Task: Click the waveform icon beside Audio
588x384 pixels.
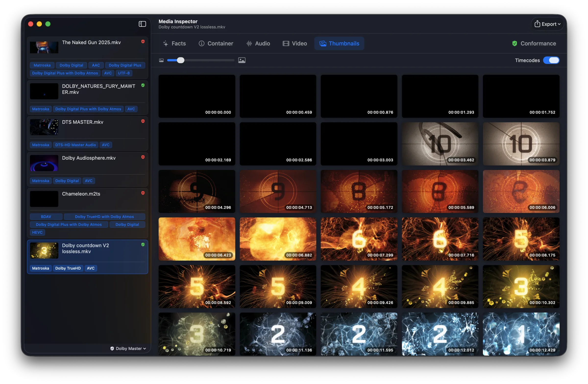Action: (x=249, y=43)
